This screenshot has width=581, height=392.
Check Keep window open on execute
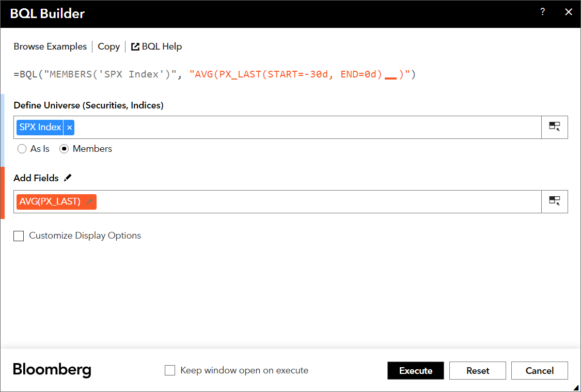pyautogui.click(x=170, y=370)
